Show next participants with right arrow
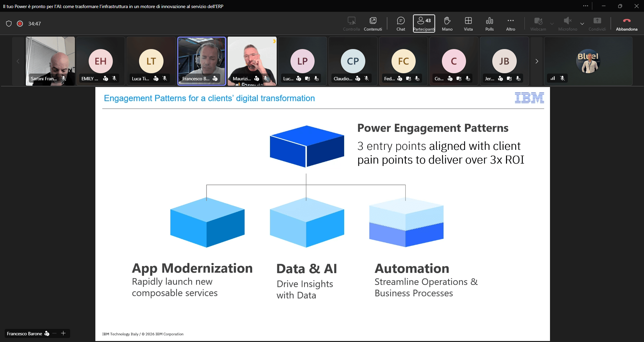Viewport: 644px width, 342px height. point(537,61)
